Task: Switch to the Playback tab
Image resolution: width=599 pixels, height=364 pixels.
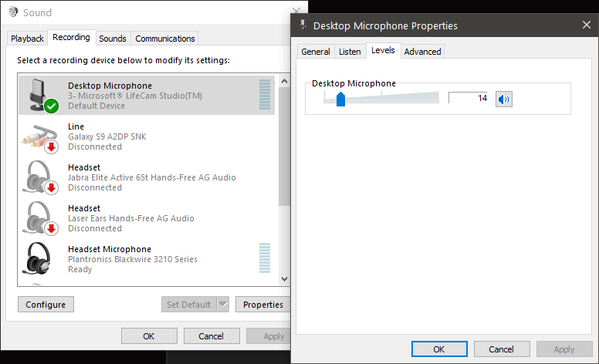Action: pyautogui.click(x=27, y=39)
